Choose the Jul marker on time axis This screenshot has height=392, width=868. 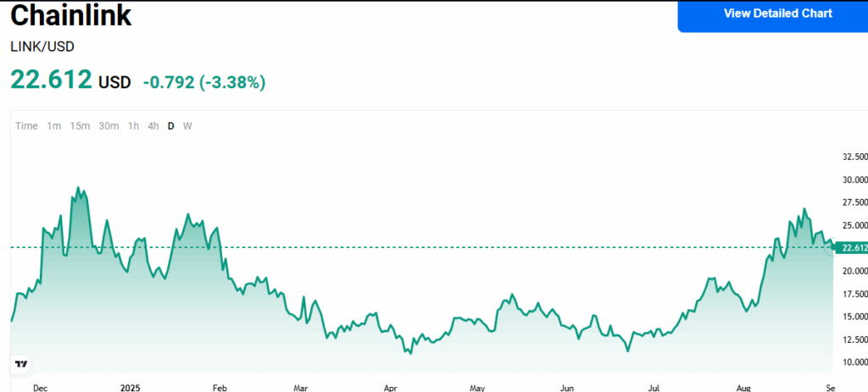click(x=654, y=388)
